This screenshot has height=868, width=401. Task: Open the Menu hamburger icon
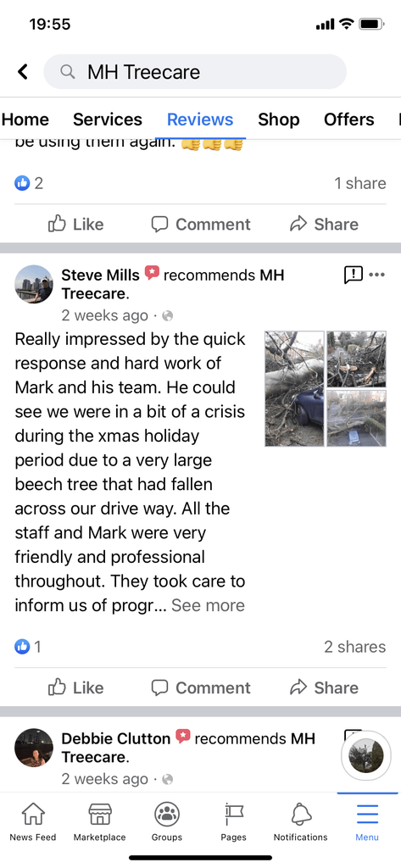coord(367,814)
